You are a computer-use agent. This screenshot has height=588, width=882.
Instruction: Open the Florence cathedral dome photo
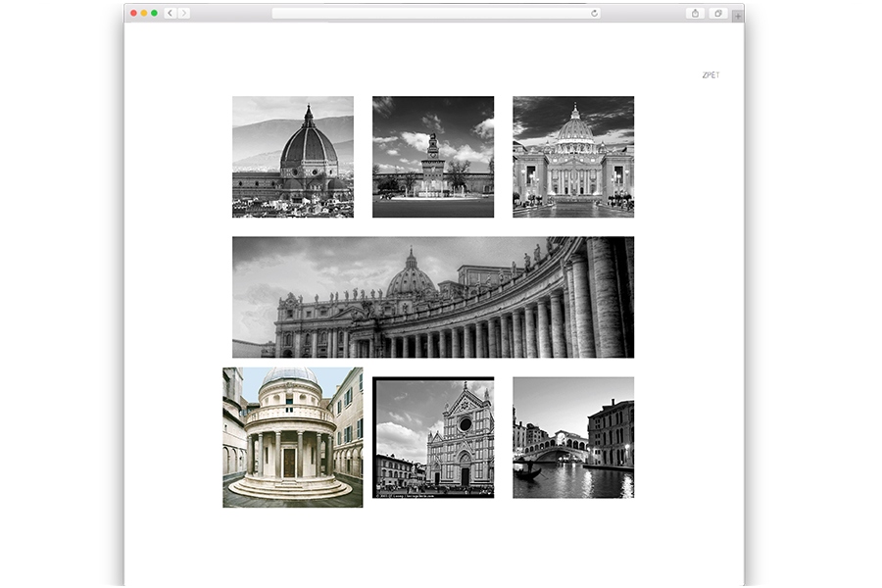[292, 157]
